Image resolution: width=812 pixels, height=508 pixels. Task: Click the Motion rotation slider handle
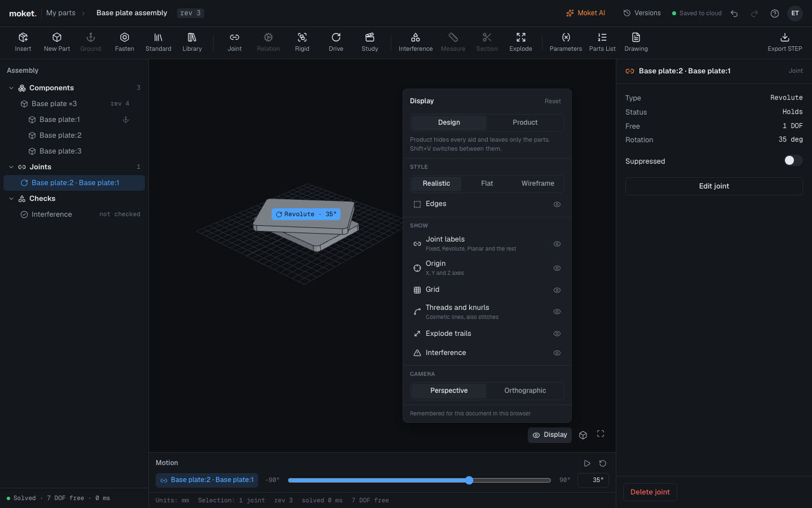[469, 480]
